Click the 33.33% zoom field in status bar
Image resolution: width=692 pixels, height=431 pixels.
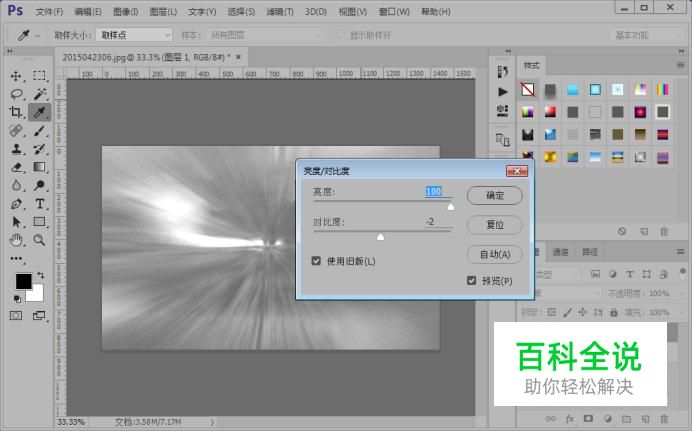click(71, 422)
